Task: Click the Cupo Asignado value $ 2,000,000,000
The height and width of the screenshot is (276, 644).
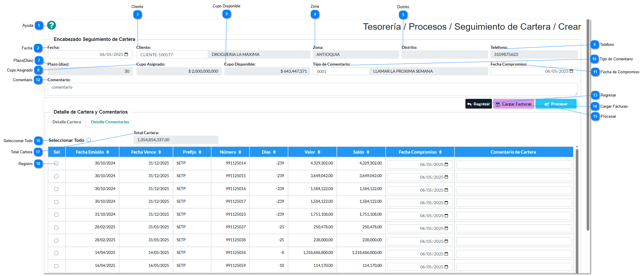Action: click(179, 71)
